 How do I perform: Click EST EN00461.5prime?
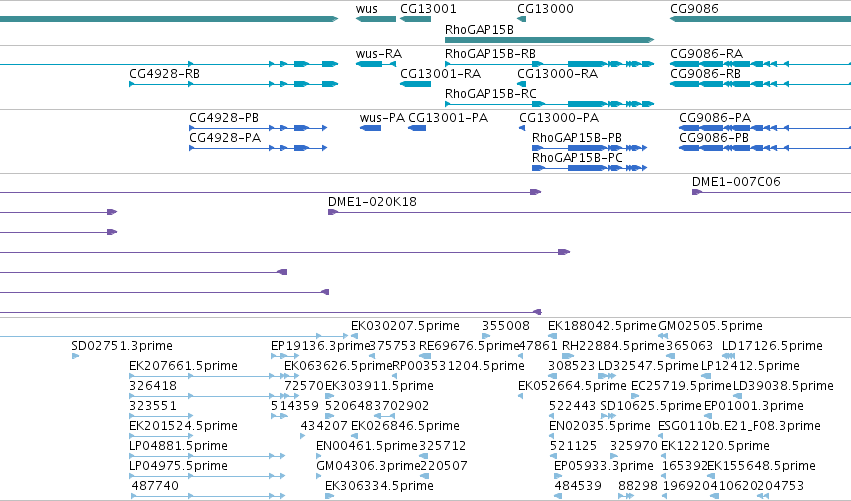[367, 446]
